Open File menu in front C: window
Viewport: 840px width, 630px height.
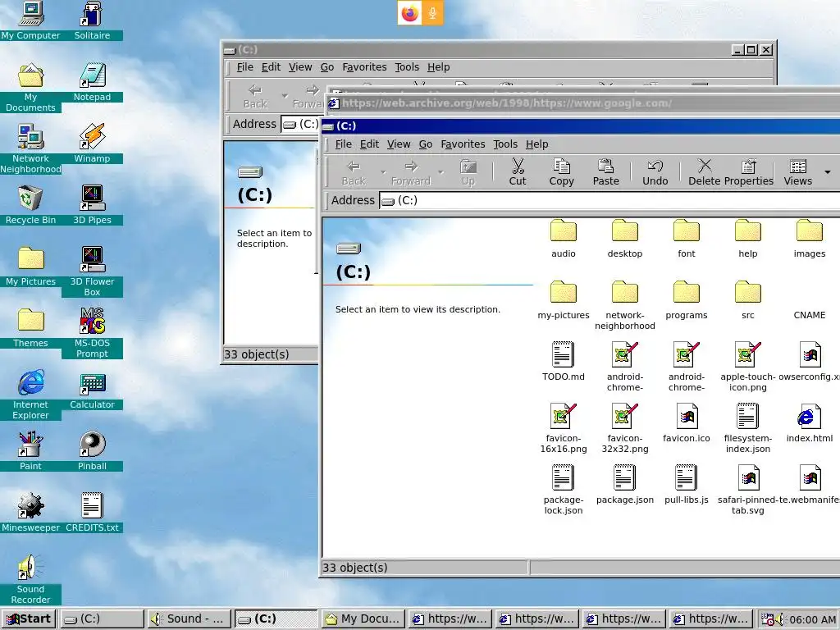[344, 144]
